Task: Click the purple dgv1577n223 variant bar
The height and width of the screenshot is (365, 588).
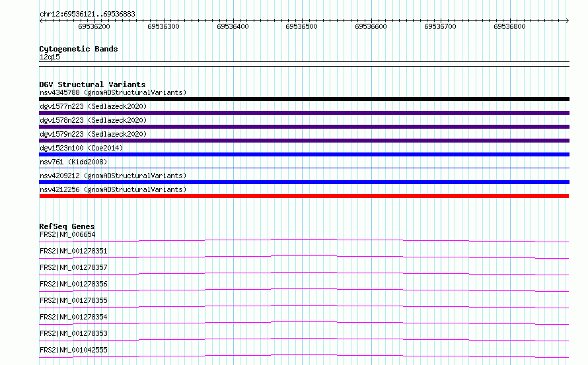Action: point(304,113)
